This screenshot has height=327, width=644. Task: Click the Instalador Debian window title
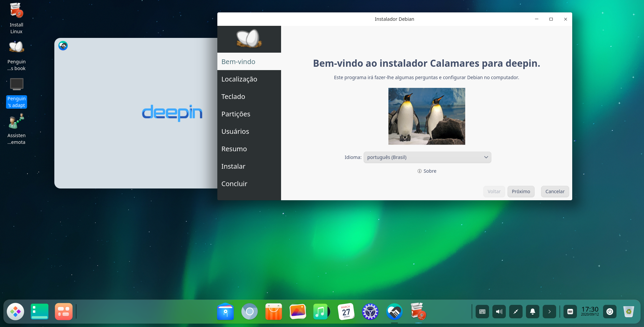point(394,19)
